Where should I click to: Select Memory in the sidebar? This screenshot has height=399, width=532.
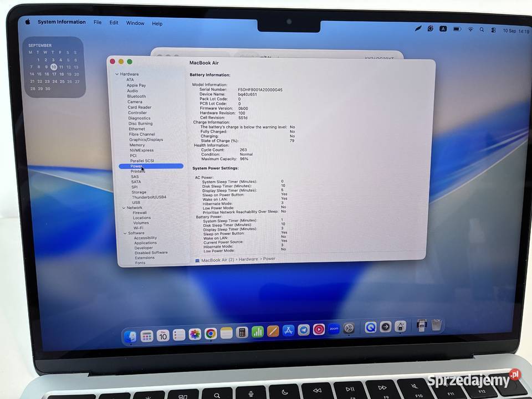[137, 145]
